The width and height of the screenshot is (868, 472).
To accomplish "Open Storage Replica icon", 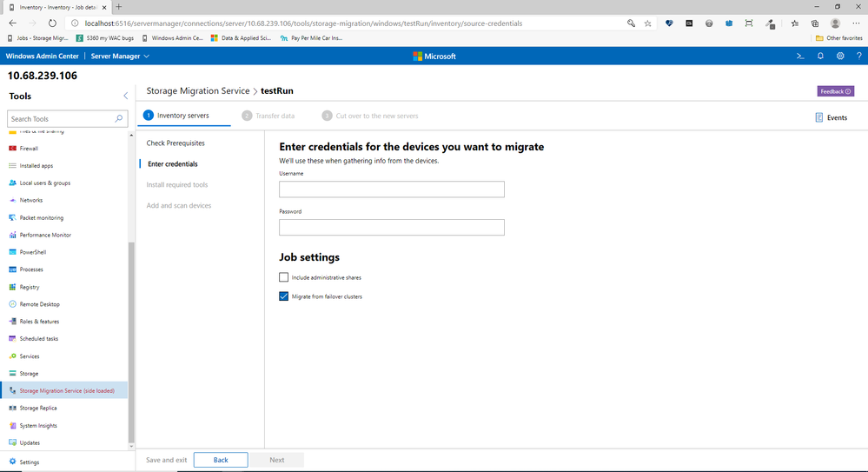I will (13, 408).
